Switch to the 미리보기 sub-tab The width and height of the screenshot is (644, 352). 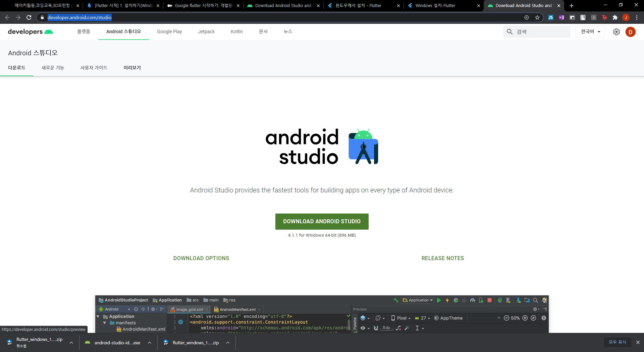tap(132, 68)
